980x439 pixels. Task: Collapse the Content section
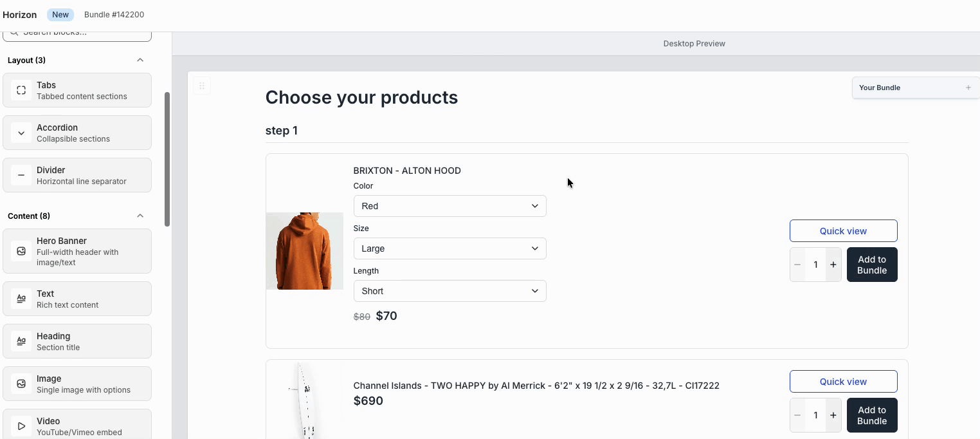point(140,216)
